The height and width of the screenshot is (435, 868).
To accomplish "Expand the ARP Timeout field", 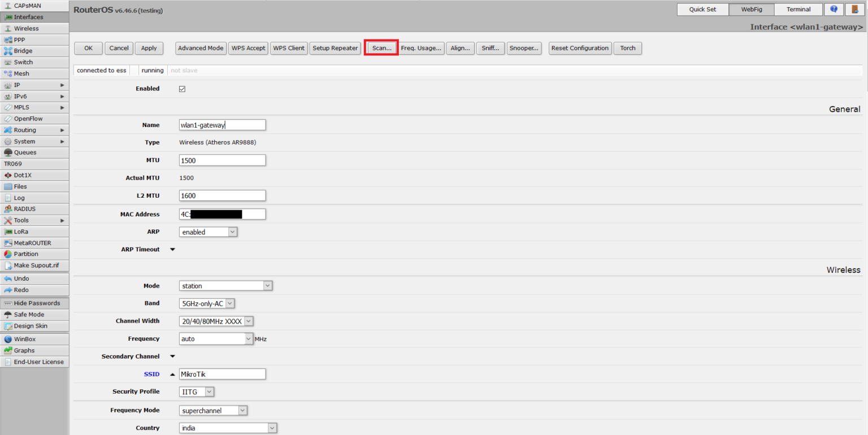I will 172,249.
